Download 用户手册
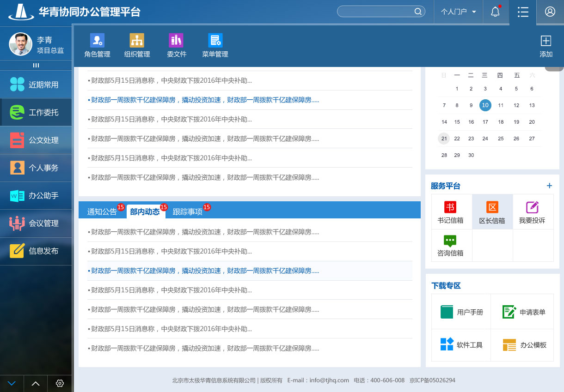The image size is (564, 392). 461,312
